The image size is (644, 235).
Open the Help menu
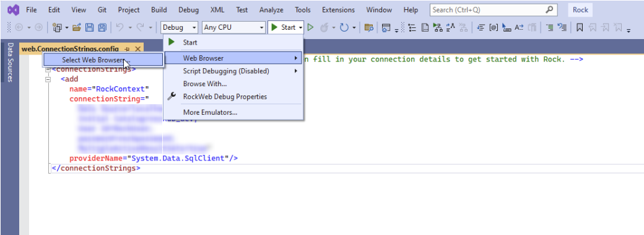(411, 9)
